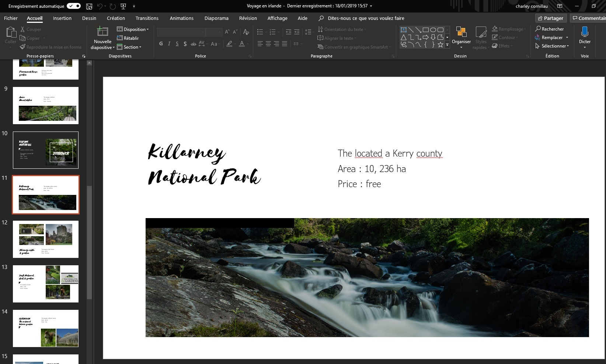Select the oval shape in shapes gallery
Viewport: 606px width, 364px height.
click(433, 30)
